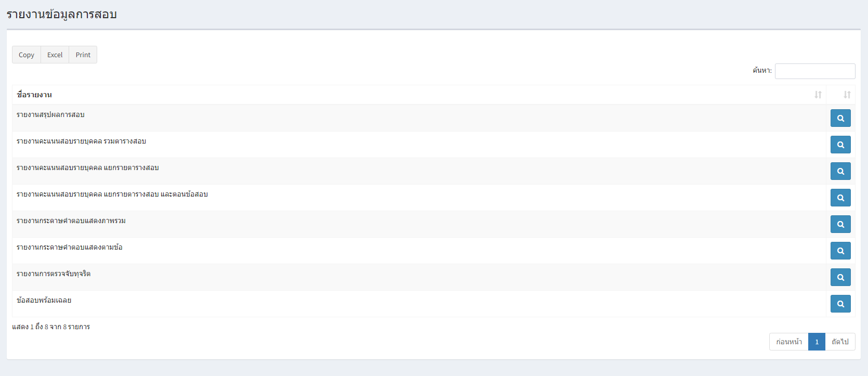Open รายงานกระดาษคำตอบแสดงตามข้อ magnifier icon
868x376 pixels.
tap(840, 251)
